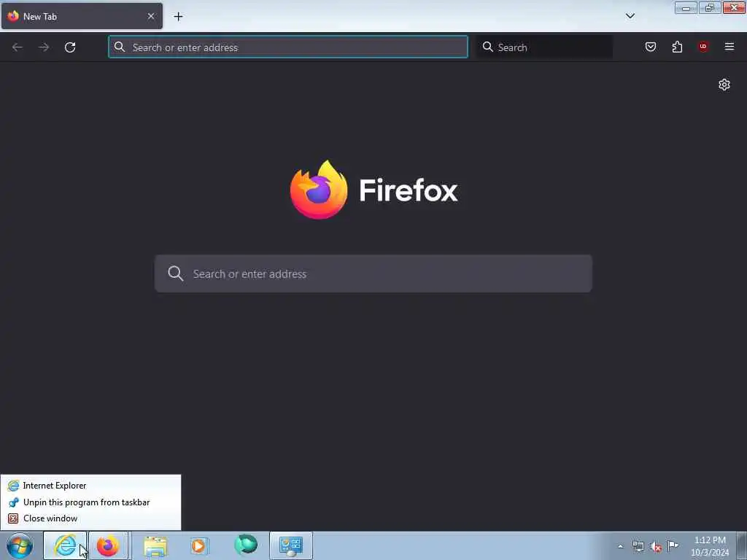
Task: Open the New Tab personalize gear
Action: [x=724, y=85]
